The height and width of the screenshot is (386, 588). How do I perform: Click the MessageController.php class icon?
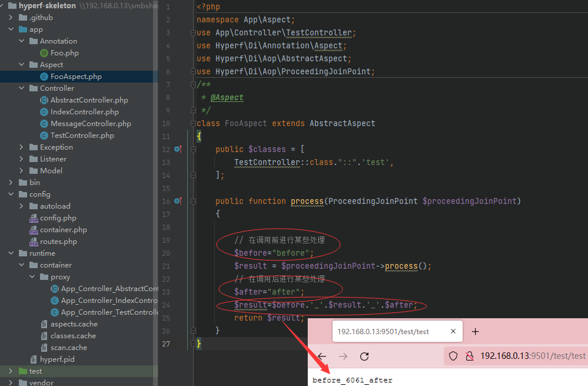[x=44, y=124]
